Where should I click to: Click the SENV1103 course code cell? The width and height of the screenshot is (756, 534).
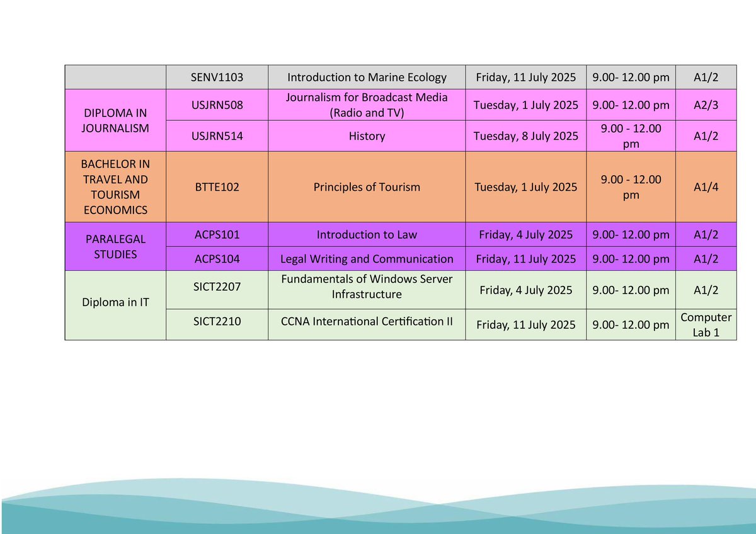click(217, 77)
